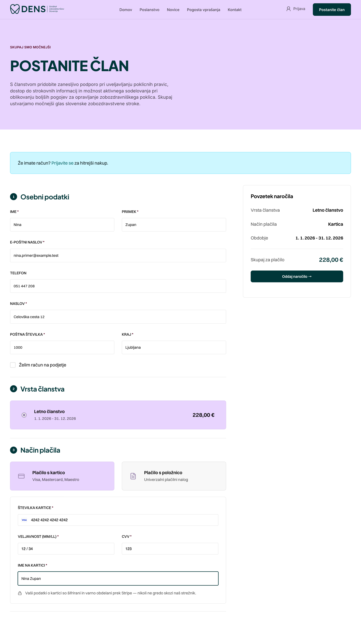Focus the Priimek field containing Zupan
Viewport: 361px width, 644px height.
[174, 225]
